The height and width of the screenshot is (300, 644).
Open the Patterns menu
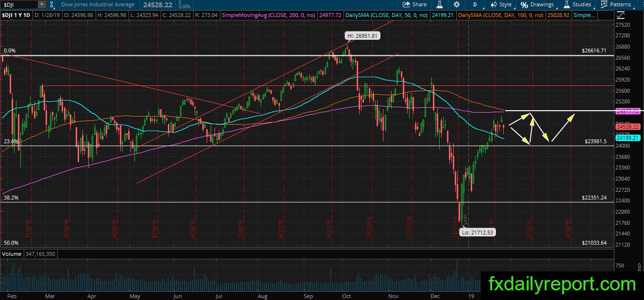pyautogui.click(x=615, y=4)
